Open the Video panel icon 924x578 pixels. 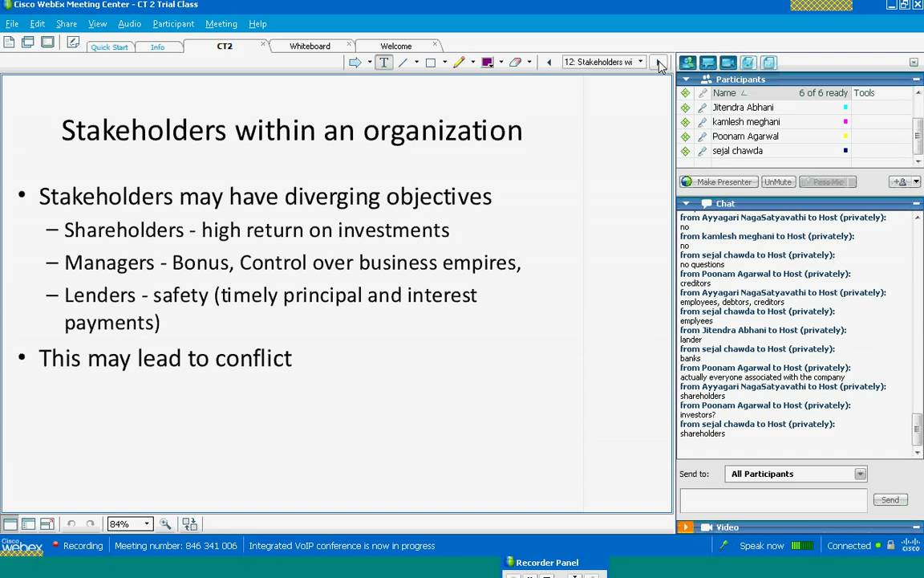[727, 63]
